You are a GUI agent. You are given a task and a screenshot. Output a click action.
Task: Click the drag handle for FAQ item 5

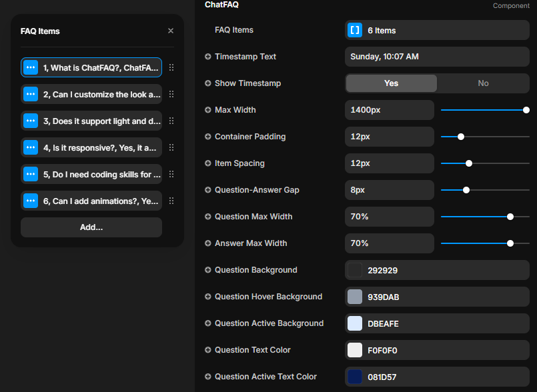coord(171,174)
